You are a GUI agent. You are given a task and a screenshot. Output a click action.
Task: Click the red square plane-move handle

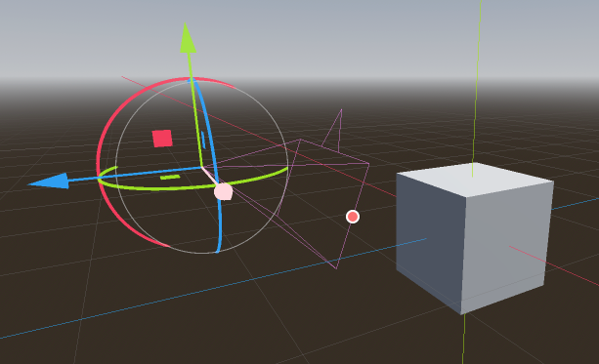click(x=162, y=139)
